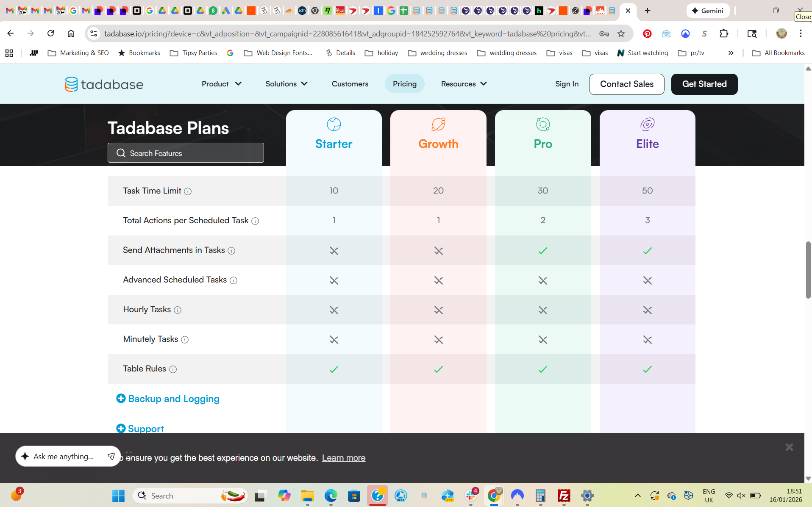Click the Elite plan spiral icon
The image size is (812, 507).
(647, 125)
